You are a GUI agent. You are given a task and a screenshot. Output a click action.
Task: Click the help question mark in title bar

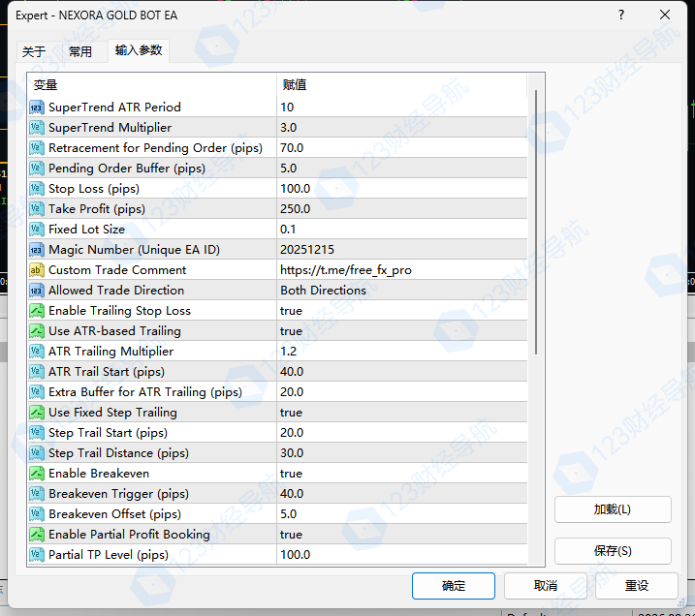621,15
